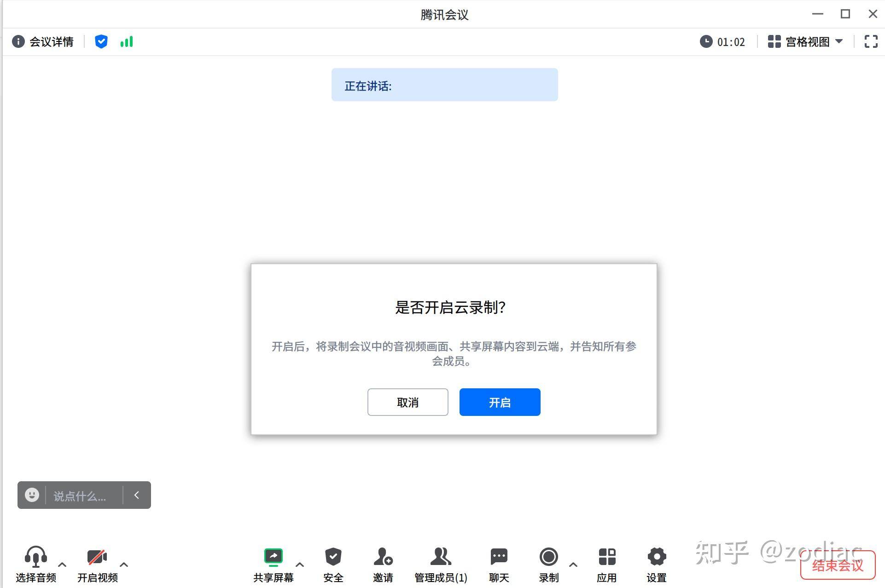The height and width of the screenshot is (588, 885).
Task: Click the 说点什么 chat input field
Action: pyautogui.click(x=84, y=496)
